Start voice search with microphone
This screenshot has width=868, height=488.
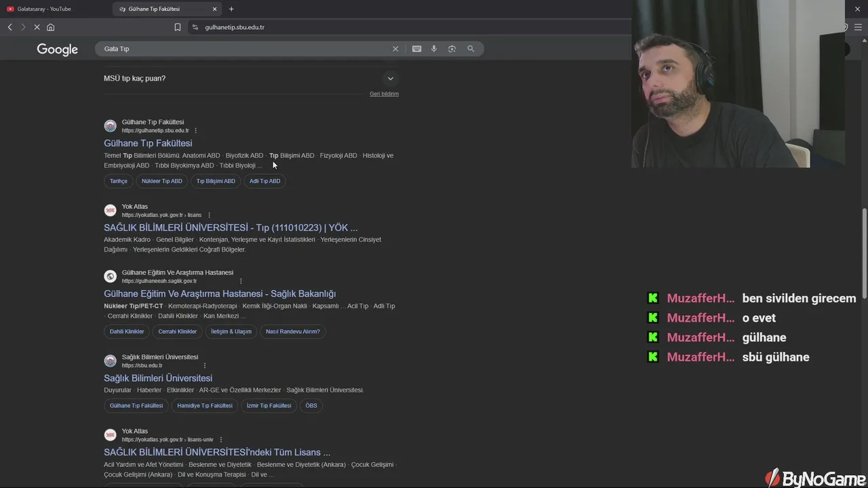[434, 49]
